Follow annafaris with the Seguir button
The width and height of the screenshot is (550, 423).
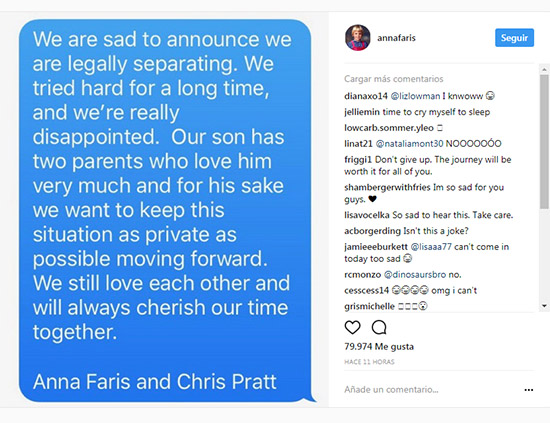pos(514,38)
